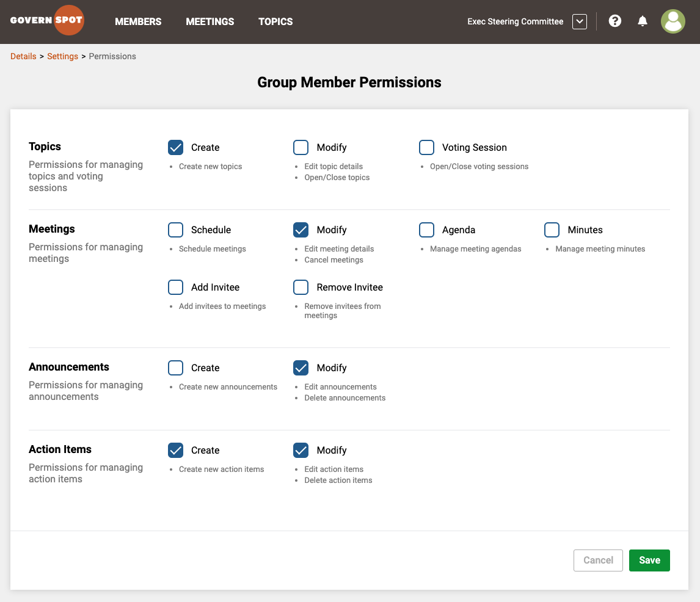Disable the Action Items Modify permission
This screenshot has height=602, width=700.
301,451
